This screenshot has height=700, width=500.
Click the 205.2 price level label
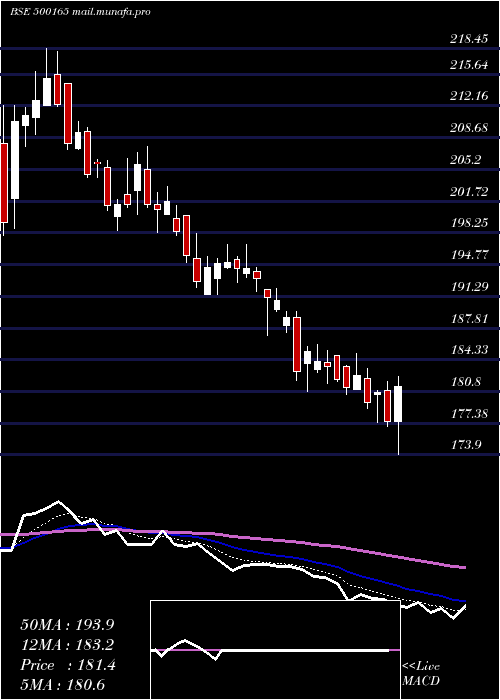[466, 160]
